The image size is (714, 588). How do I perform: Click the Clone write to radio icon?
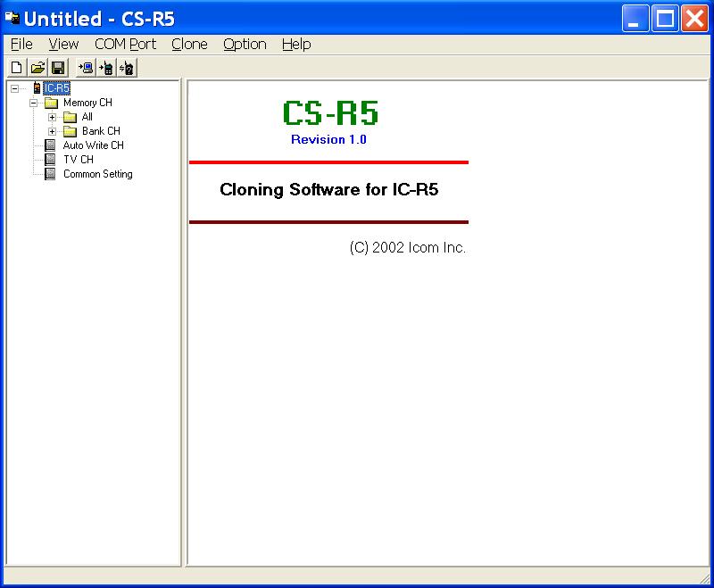point(106,68)
